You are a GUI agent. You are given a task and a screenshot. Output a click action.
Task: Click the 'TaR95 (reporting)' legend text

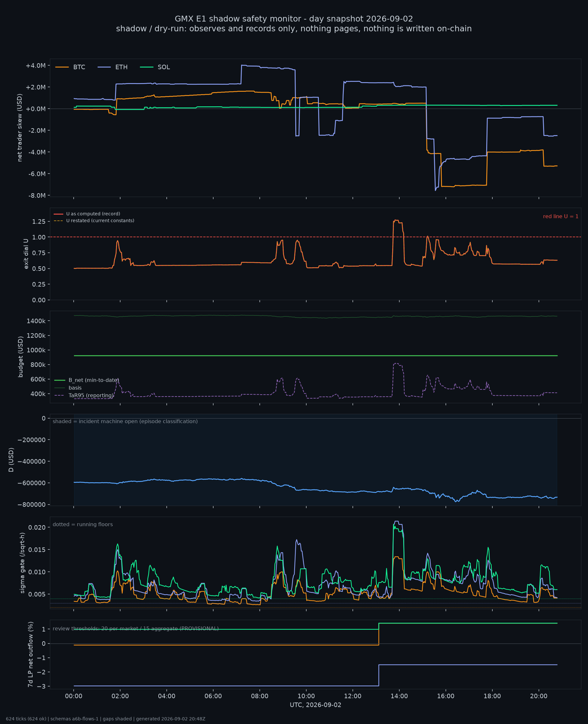click(x=91, y=395)
